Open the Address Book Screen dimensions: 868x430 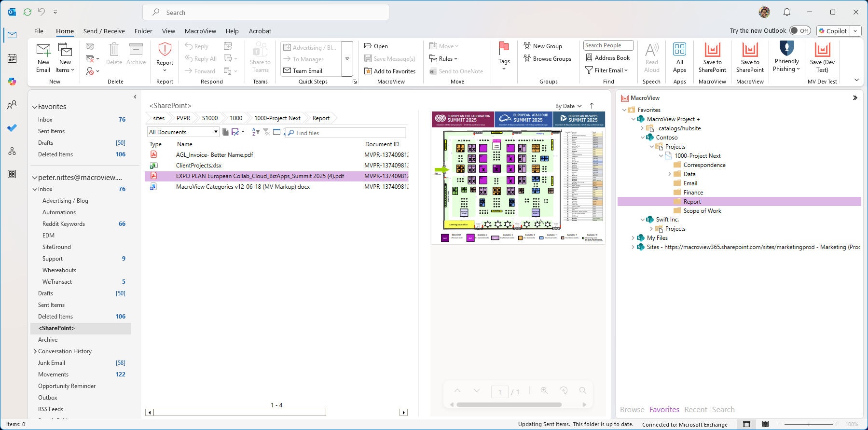(608, 57)
